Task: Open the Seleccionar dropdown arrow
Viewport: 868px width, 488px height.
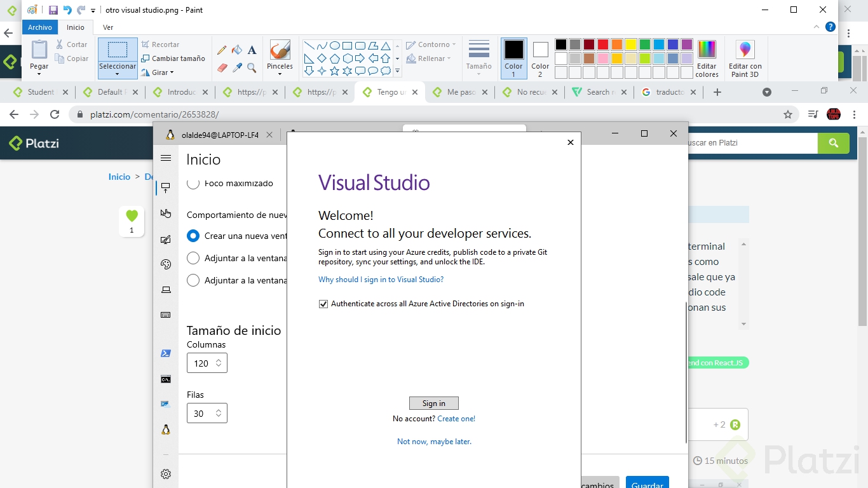Action: click(x=118, y=74)
